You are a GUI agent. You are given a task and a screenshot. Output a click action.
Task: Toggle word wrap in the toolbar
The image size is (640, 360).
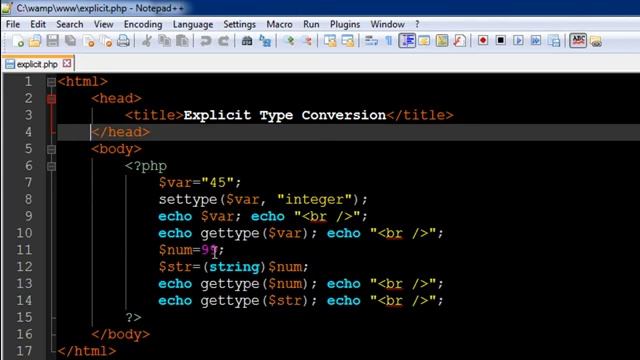click(371, 41)
